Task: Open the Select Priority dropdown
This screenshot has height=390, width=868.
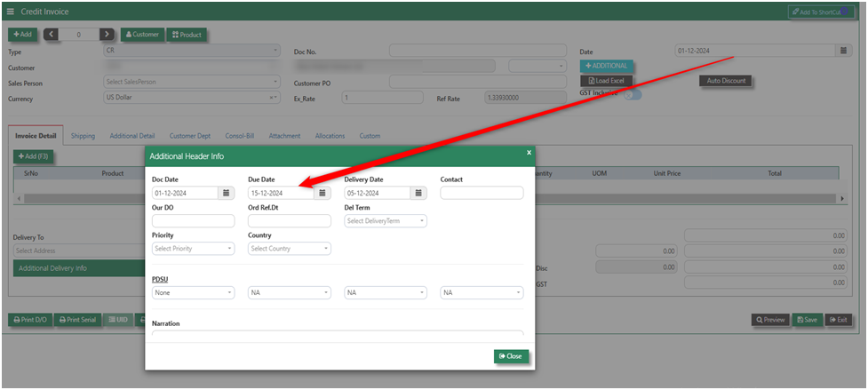Action: (193, 249)
